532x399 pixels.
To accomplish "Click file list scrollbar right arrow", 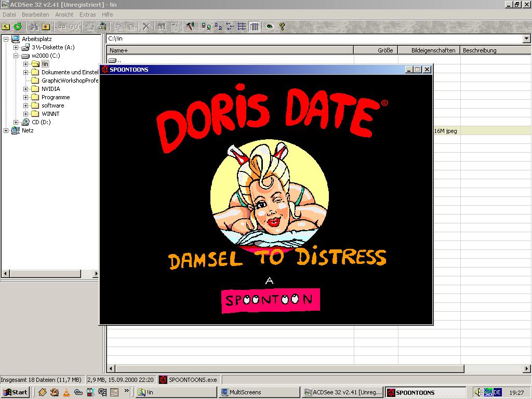I will coord(527,368).
